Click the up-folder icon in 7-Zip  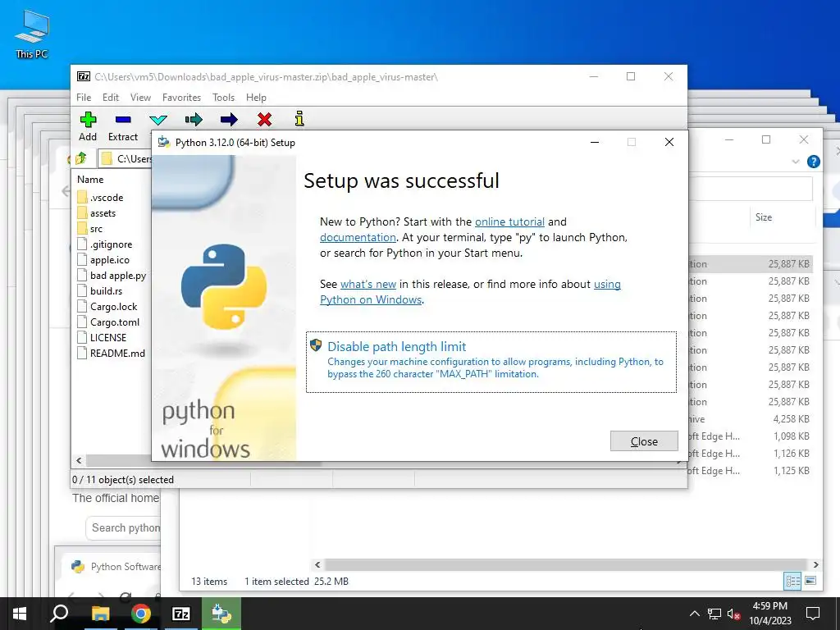pyautogui.click(x=81, y=158)
